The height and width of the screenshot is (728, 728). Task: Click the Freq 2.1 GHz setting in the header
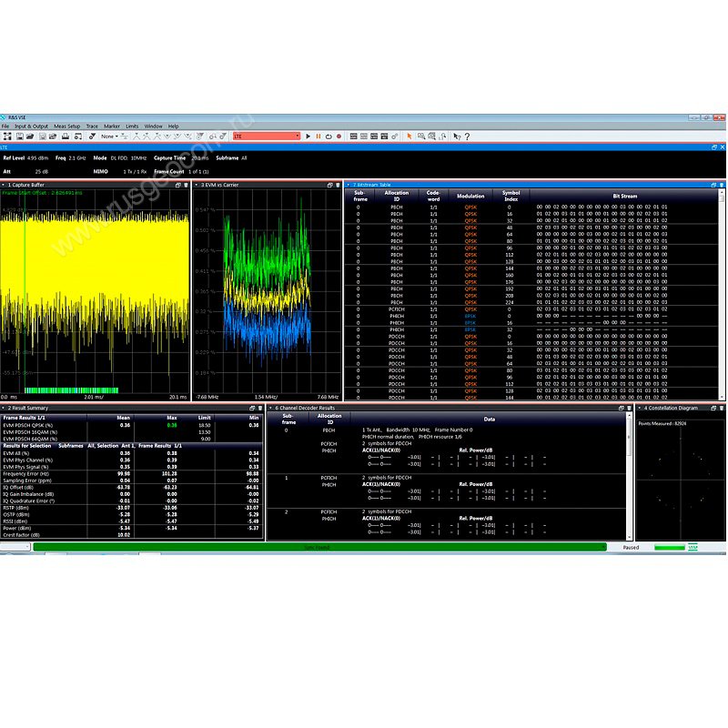click(71, 157)
